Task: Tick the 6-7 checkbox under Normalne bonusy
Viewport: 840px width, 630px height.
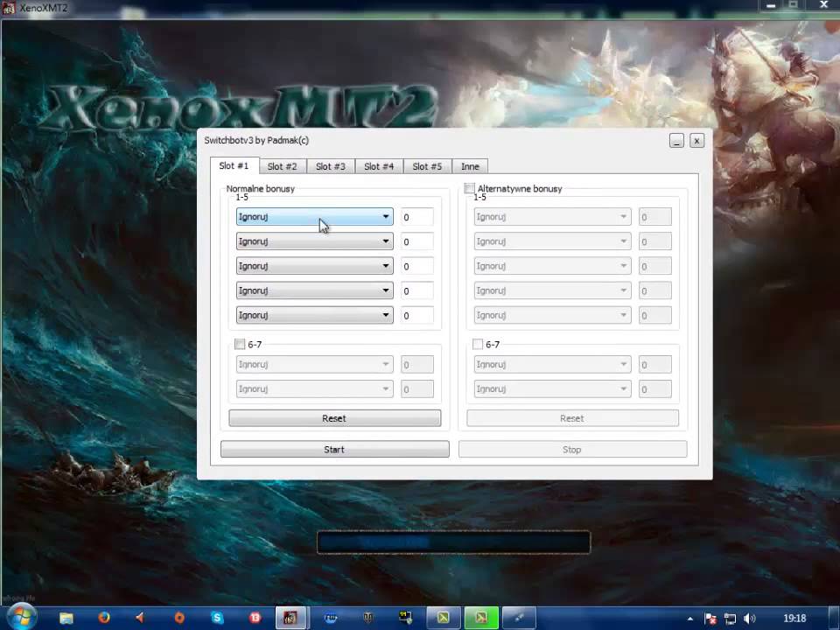Action: pos(240,344)
